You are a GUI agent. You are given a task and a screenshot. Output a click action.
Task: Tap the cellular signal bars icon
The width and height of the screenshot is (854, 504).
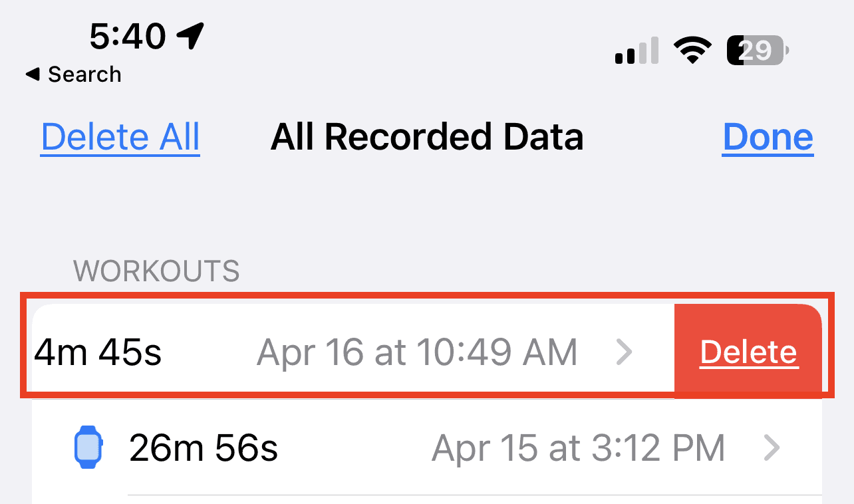pos(637,51)
